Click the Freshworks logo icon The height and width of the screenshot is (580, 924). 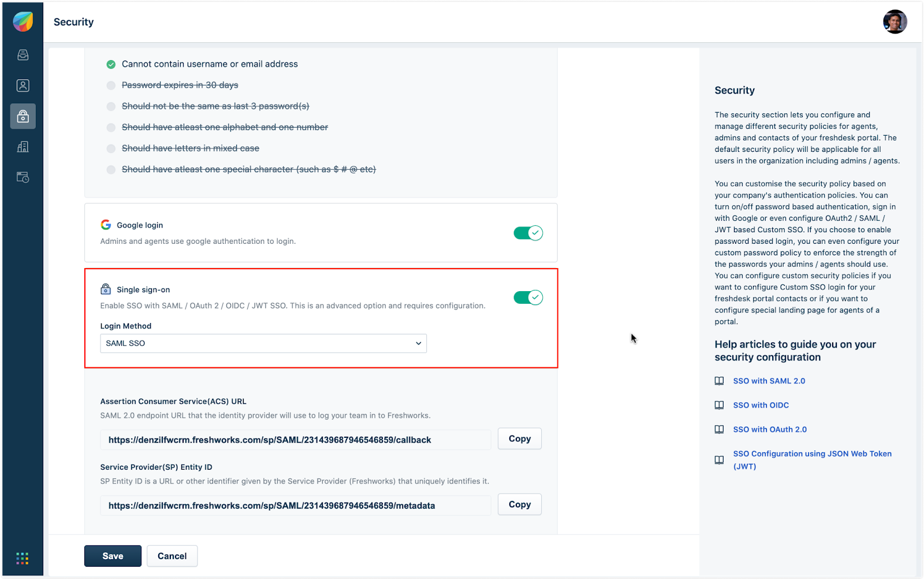pos(23,22)
